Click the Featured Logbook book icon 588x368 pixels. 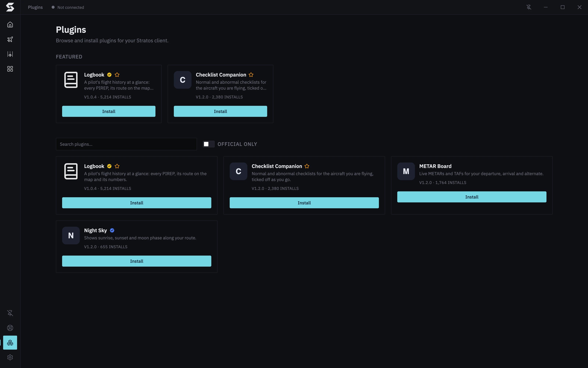(71, 80)
